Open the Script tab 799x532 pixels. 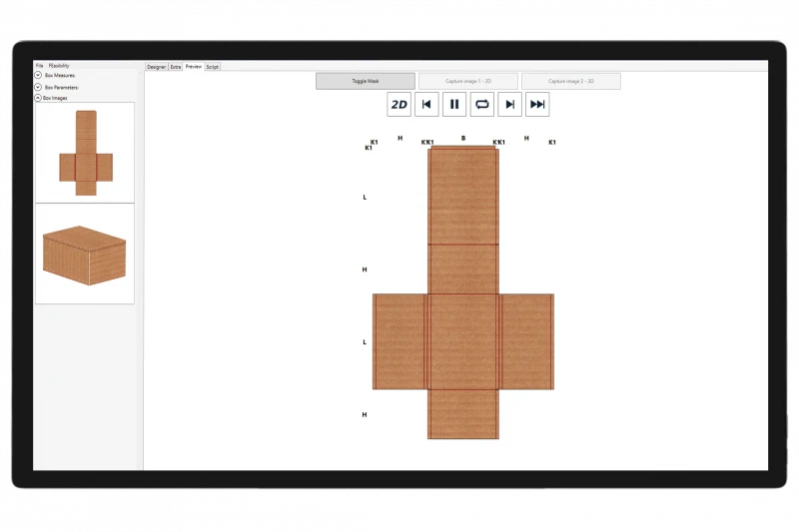(213, 67)
